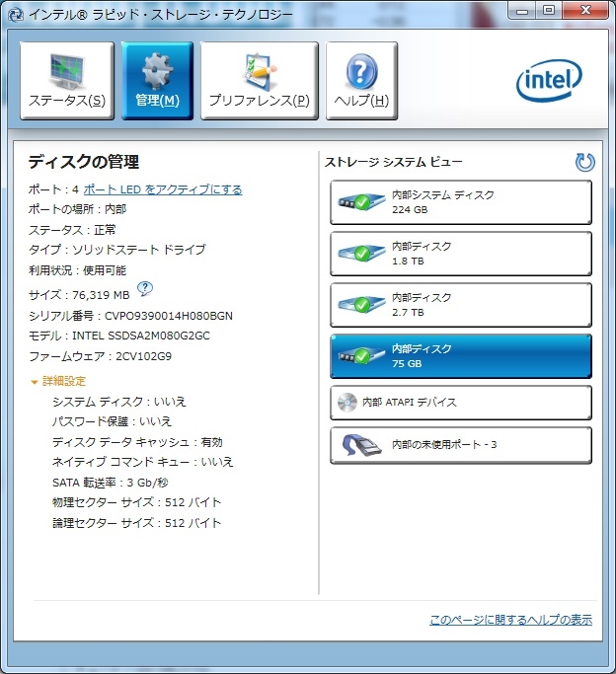The height and width of the screenshot is (674, 616).
Task: Click the refresh icon in ストレージ システム ビュー
Action: (x=585, y=163)
